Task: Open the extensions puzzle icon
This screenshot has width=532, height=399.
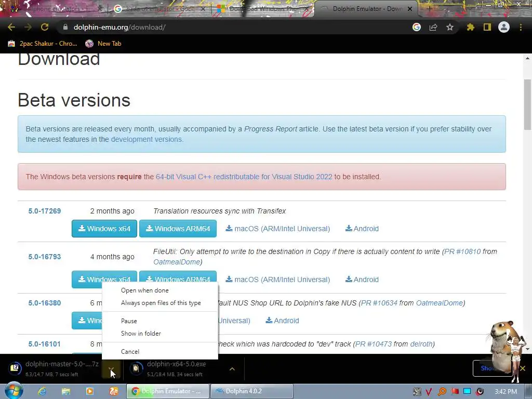Action: point(471,27)
